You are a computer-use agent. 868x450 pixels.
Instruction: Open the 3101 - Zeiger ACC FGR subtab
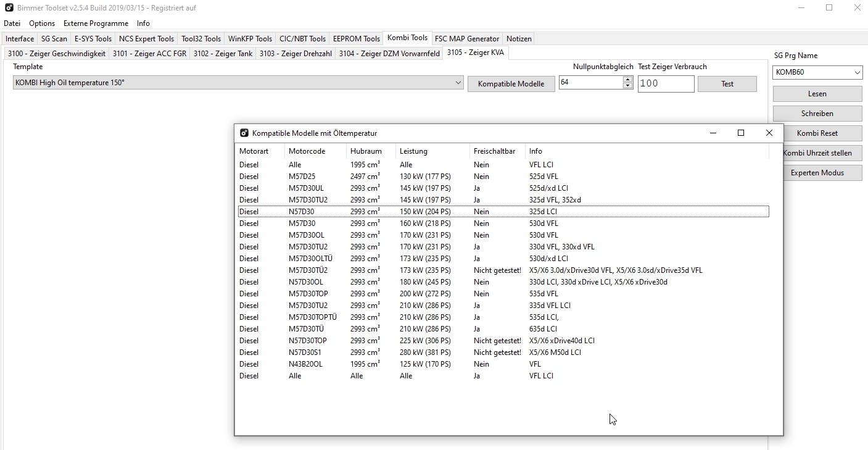[x=149, y=54]
